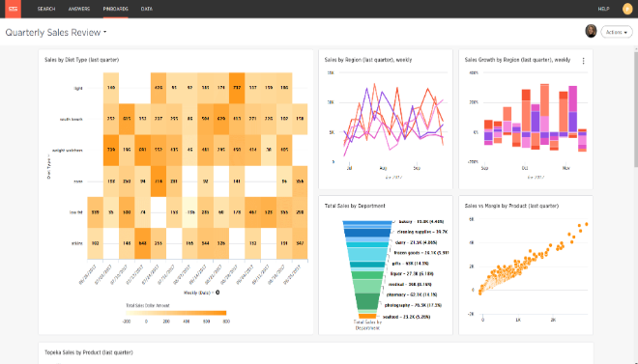Click the Total Sales Dollar Amount gradient legend

pyautogui.click(x=176, y=313)
